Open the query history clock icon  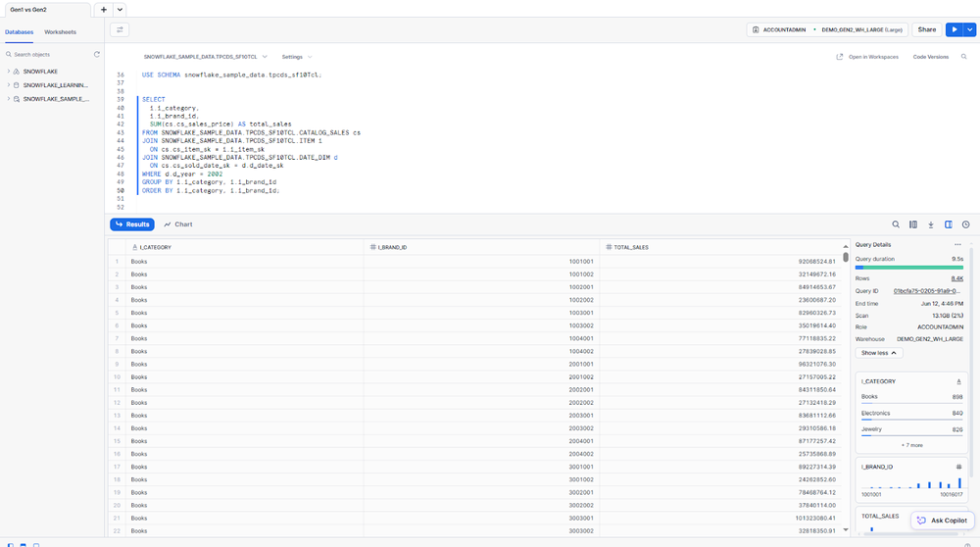[x=965, y=224]
